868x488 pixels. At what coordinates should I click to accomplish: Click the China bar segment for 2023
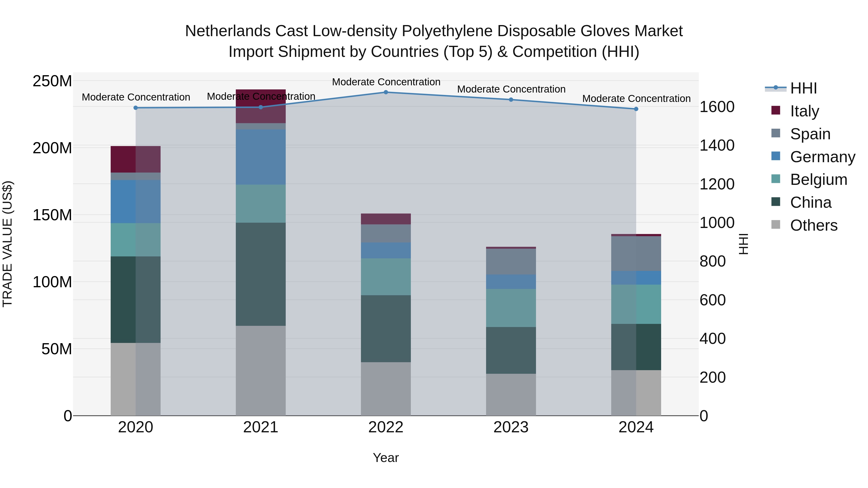pos(511,350)
